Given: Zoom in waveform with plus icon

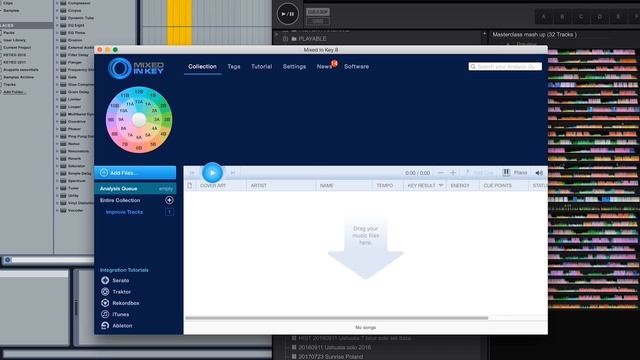Looking at the screenshot, I should [453, 173].
